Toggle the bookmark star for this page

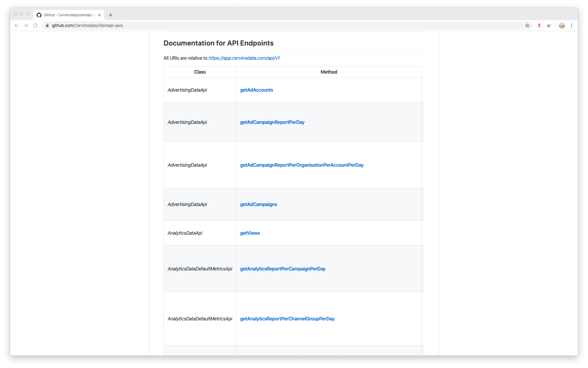point(527,25)
